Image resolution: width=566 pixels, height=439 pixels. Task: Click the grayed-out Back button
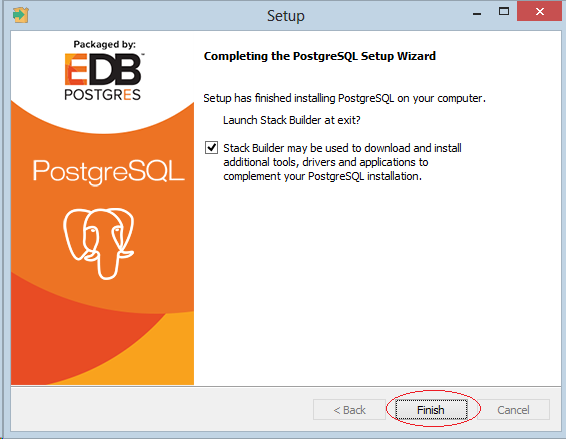[349, 410]
